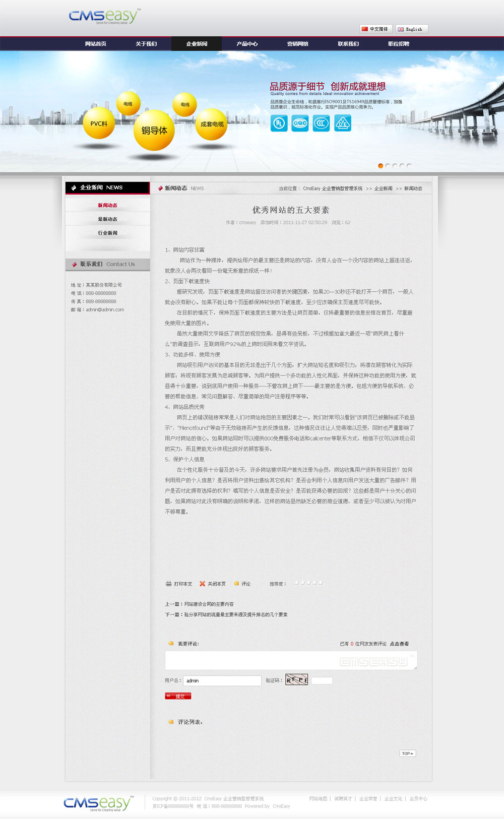This screenshot has width=504, height=819.
Task: Open the previous article link 网站建设合同的主要内容
Action: 209,604
